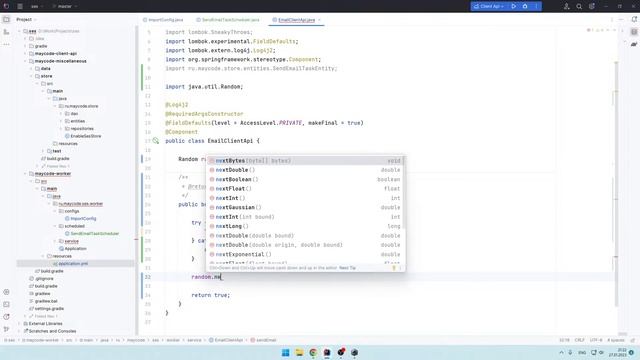The image size is (640, 360).
Task: Open the completion popup options menu
Action: pos(400,268)
